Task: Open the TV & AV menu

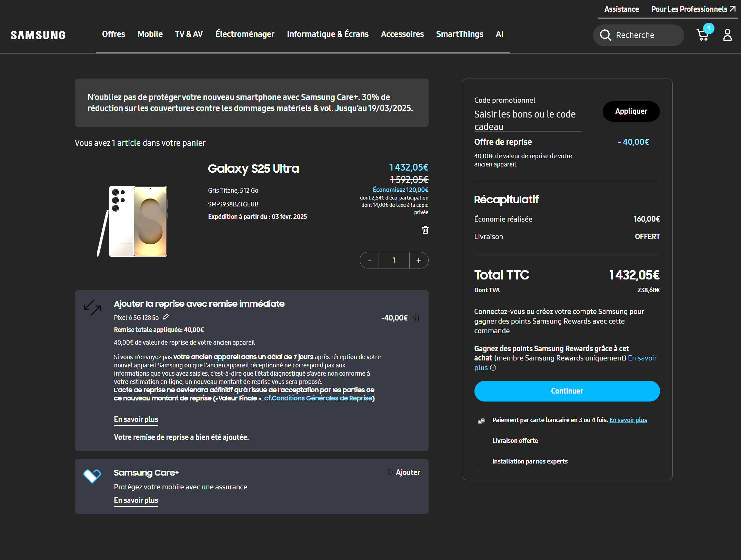Action: pos(189,34)
